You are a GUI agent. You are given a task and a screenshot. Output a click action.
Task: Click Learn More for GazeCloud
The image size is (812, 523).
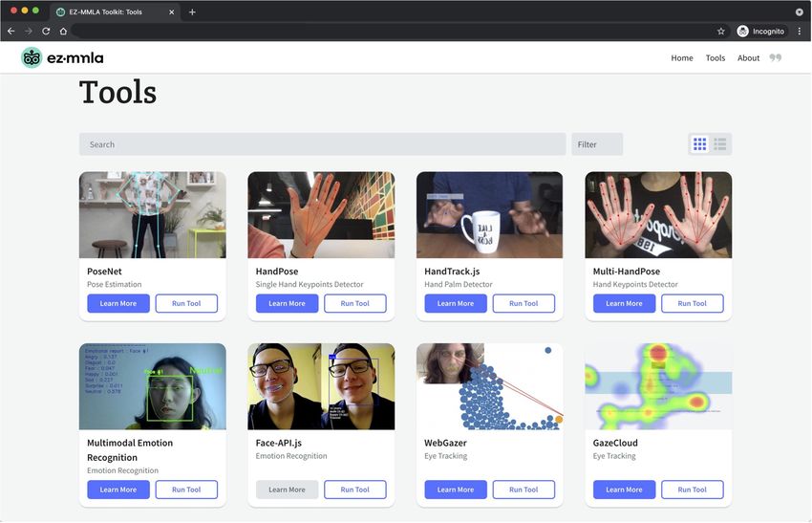tap(624, 490)
